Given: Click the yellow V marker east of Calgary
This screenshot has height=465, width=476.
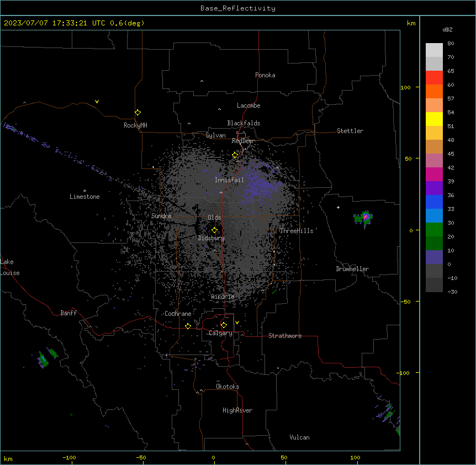Looking at the screenshot, I should pos(237,323).
